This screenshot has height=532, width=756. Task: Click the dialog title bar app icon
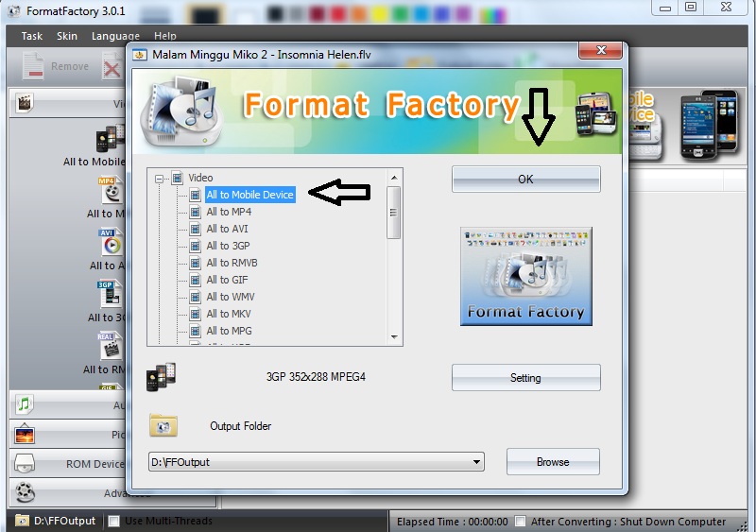[x=139, y=55]
